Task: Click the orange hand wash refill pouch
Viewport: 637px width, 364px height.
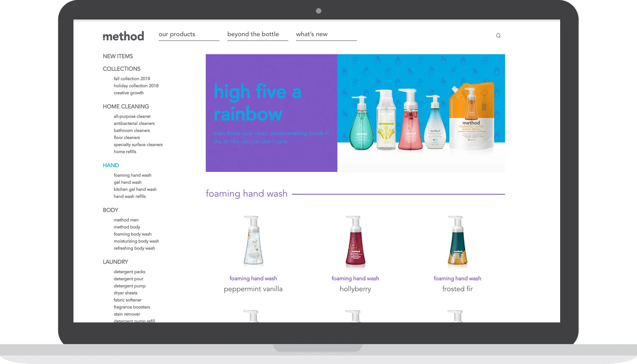Action: 472,116
